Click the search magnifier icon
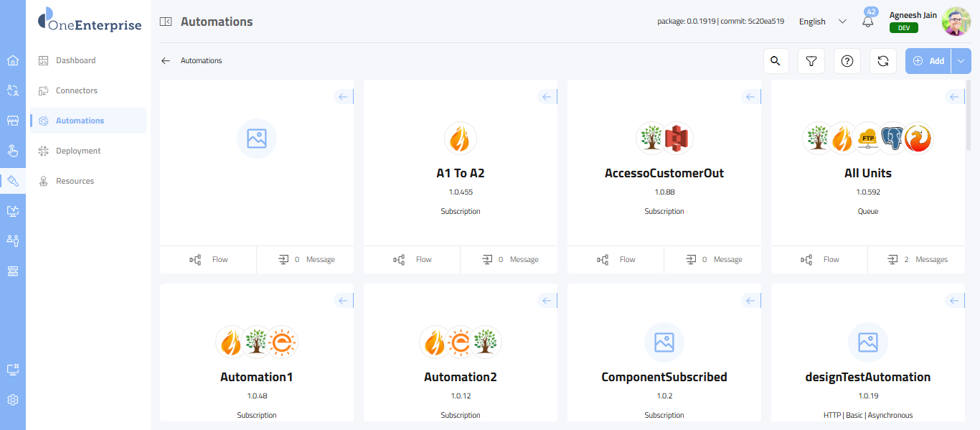This screenshot has width=980, height=430. (x=775, y=61)
